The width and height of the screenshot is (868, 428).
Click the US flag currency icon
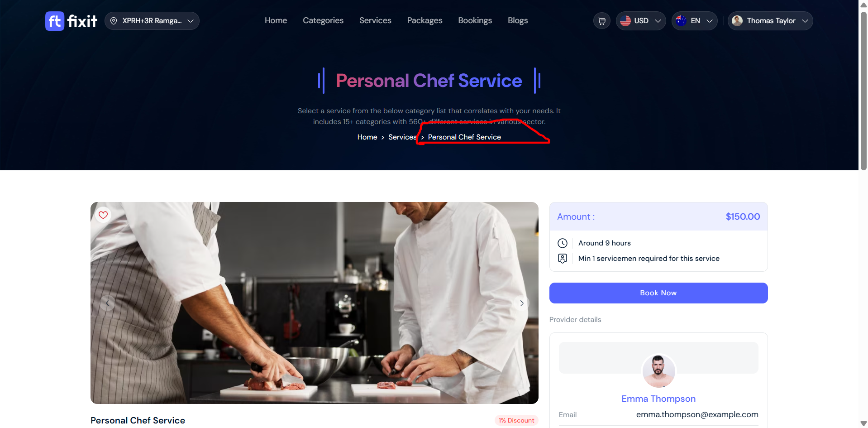pyautogui.click(x=625, y=21)
